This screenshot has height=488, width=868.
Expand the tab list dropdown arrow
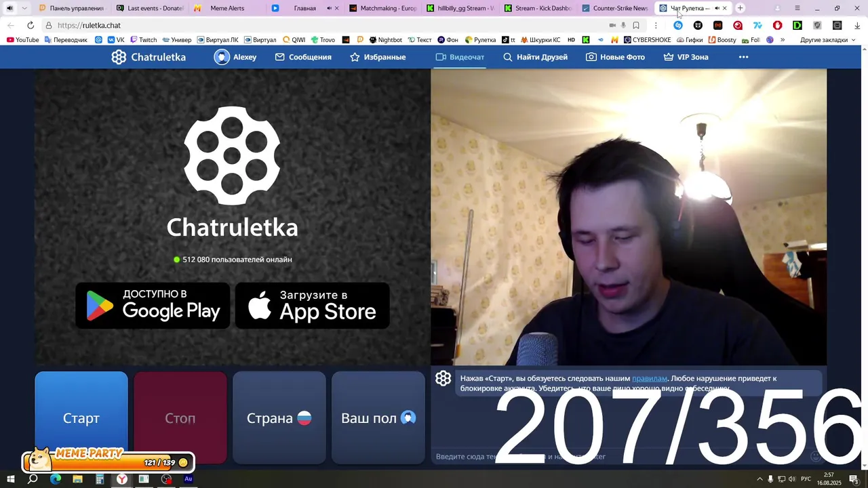pyautogui.click(x=24, y=8)
